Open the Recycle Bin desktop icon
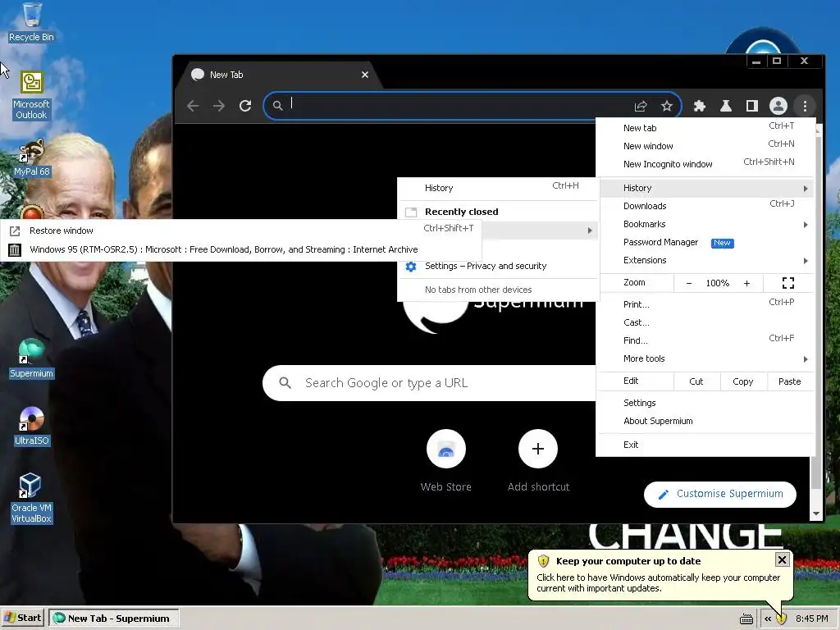The height and width of the screenshot is (630, 840). click(x=31, y=22)
